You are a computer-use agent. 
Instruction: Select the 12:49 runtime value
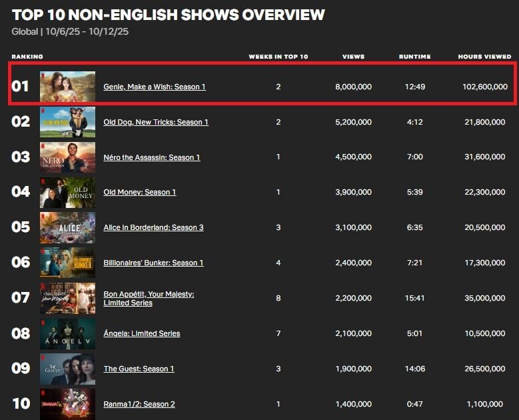pyautogui.click(x=415, y=87)
